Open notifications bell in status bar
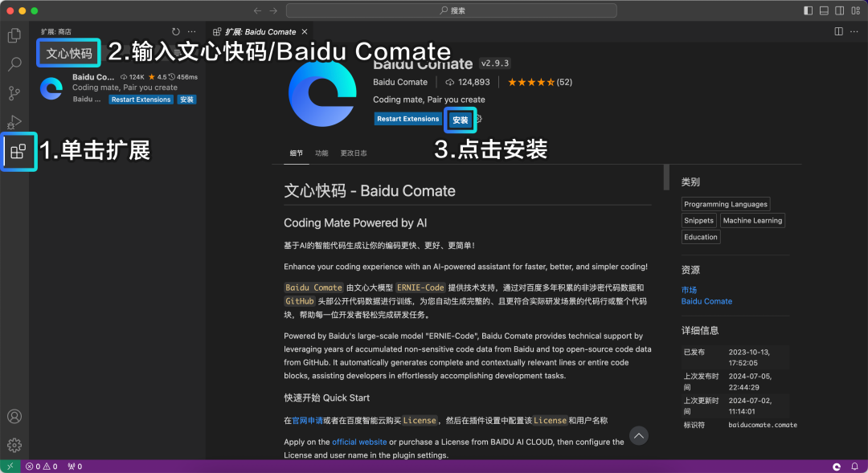 (854, 467)
